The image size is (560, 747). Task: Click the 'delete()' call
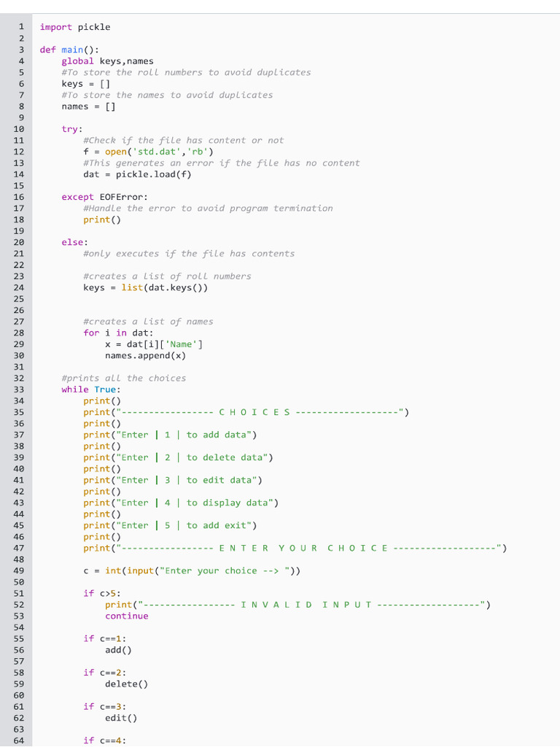[127, 684]
